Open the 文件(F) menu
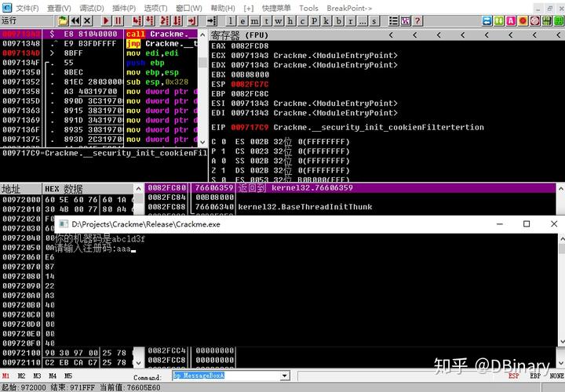The height and width of the screenshot is (392, 565). (x=27, y=8)
